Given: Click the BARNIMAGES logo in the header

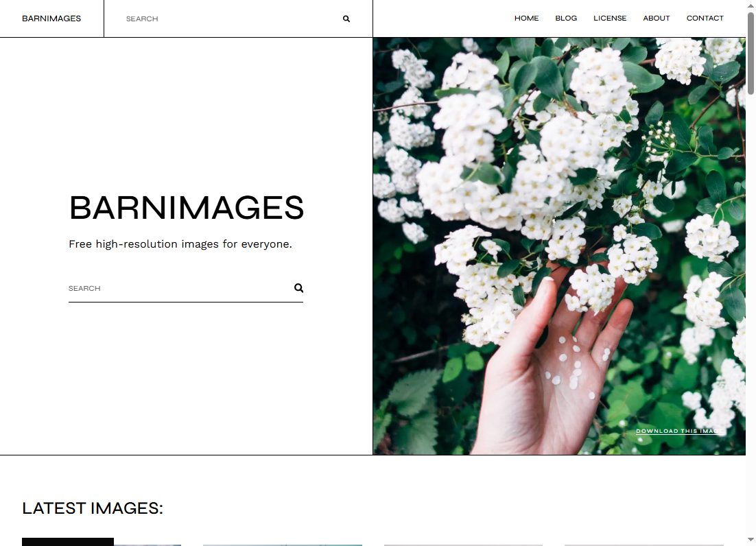Looking at the screenshot, I should click(x=51, y=19).
